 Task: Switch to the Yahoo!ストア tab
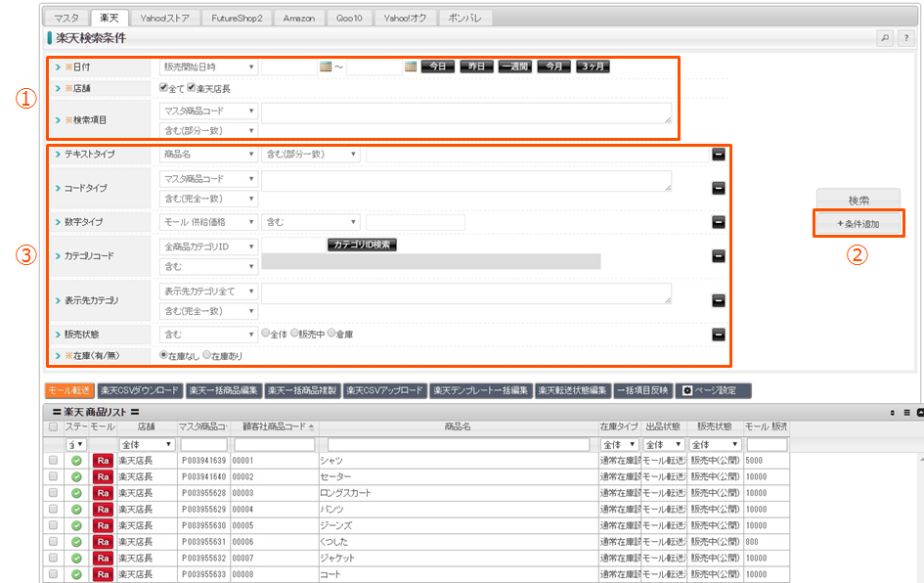[165, 19]
